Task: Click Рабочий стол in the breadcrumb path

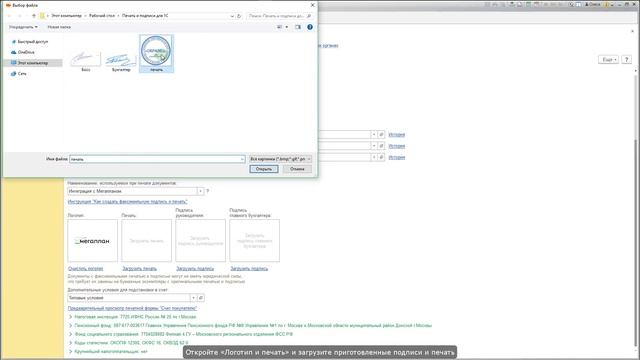Action: (x=102, y=16)
